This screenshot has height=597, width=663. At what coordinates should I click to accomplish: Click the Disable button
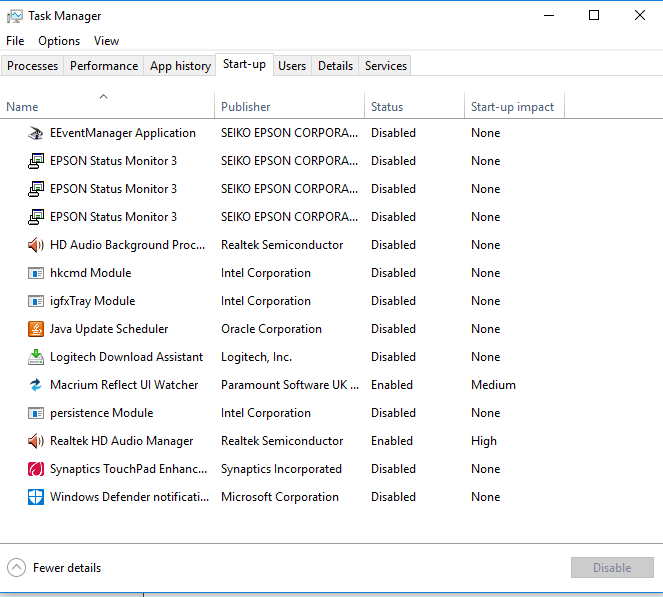click(x=612, y=568)
